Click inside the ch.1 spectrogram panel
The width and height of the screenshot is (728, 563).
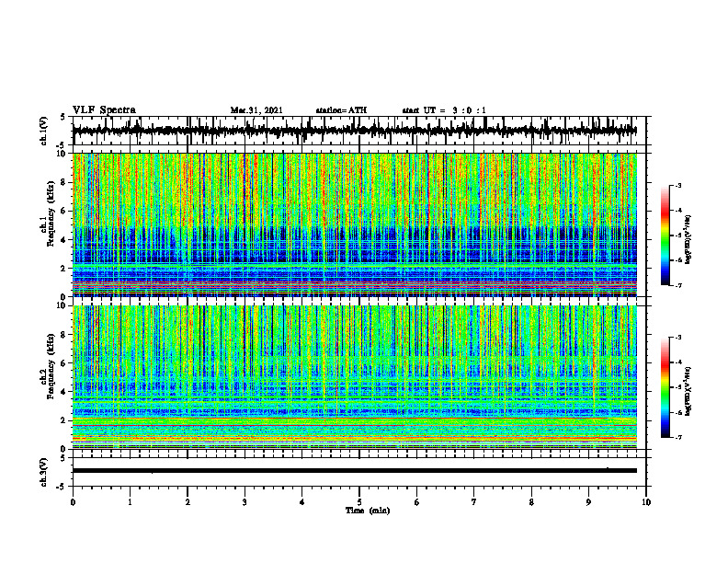[354, 224]
